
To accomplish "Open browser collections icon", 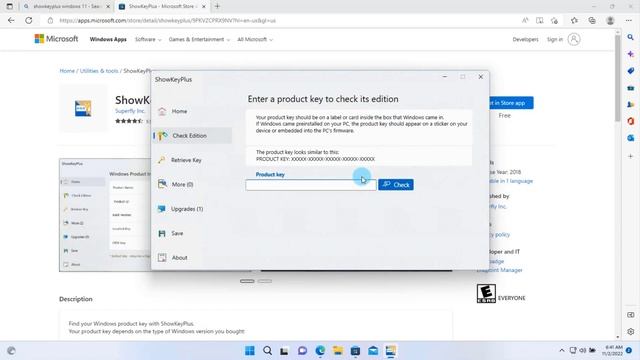I will tap(592, 20).
